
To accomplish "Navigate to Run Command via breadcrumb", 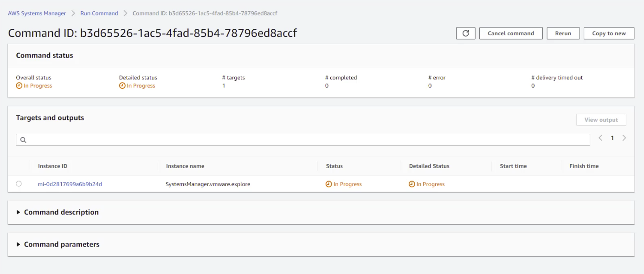I will 99,13.
